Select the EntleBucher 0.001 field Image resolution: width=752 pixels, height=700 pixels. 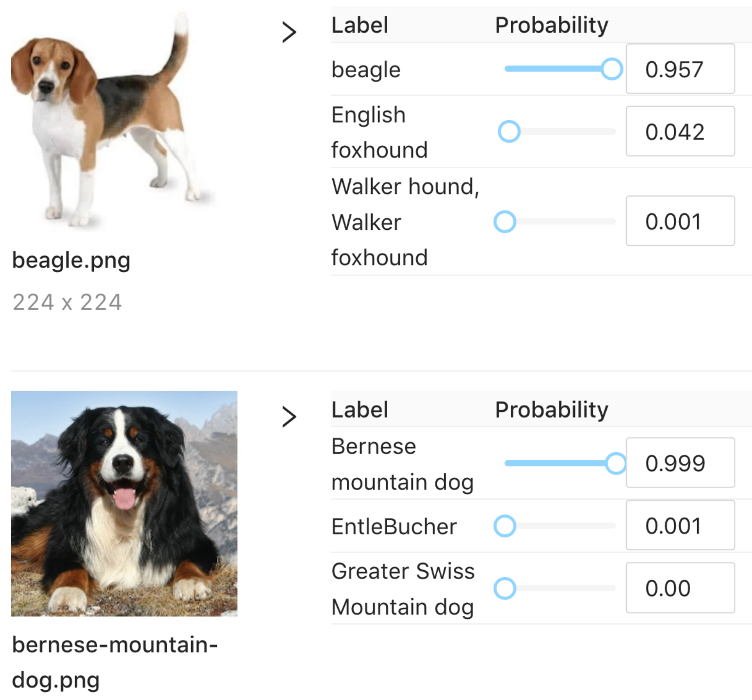[x=680, y=525]
